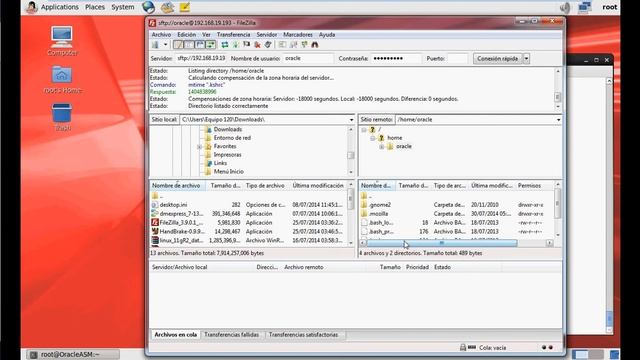Select the desktop.ini file icon
This screenshot has width=640, height=360.
(155, 205)
